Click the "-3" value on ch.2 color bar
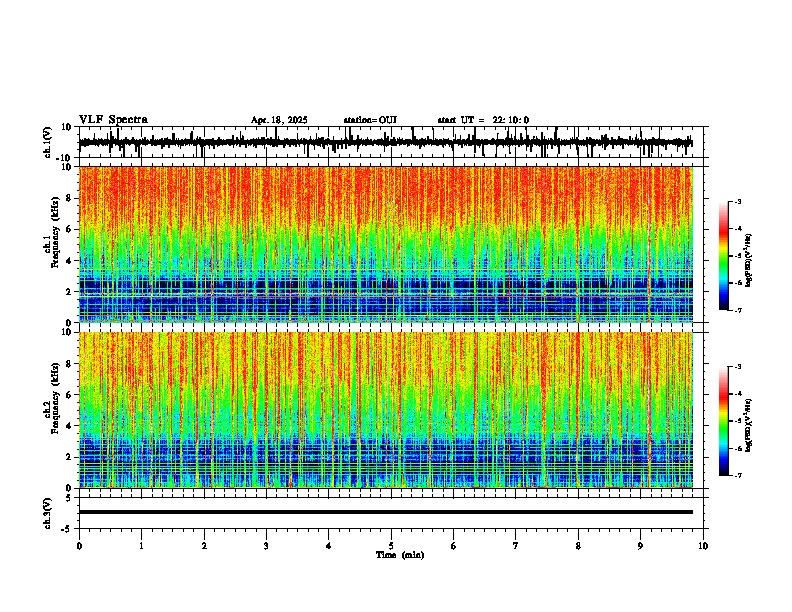 (x=737, y=367)
